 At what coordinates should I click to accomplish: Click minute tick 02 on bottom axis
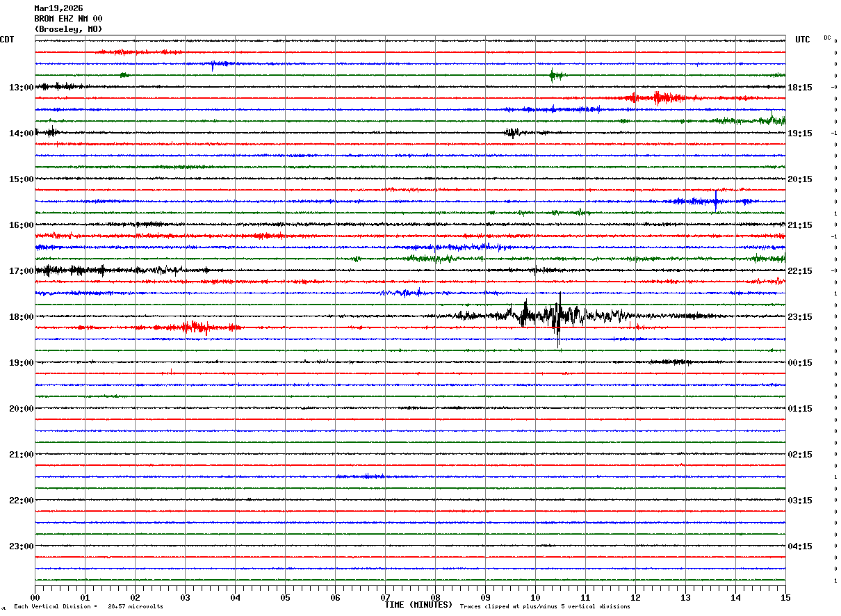click(135, 597)
